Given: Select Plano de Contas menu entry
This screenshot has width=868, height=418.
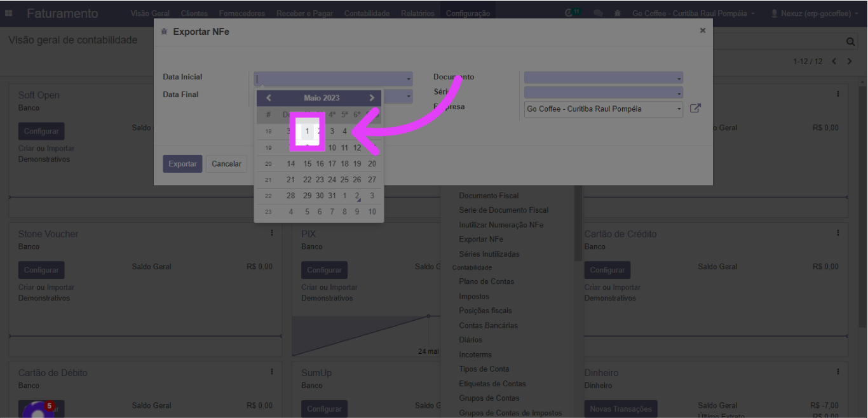Looking at the screenshot, I should (486, 281).
